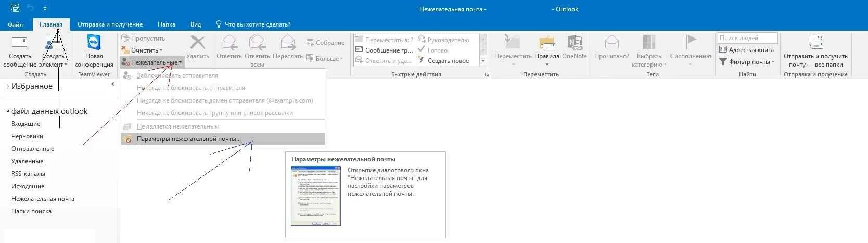This screenshot has height=243, width=868.
Task: Open the Файл tab
Action: point(15,24)
